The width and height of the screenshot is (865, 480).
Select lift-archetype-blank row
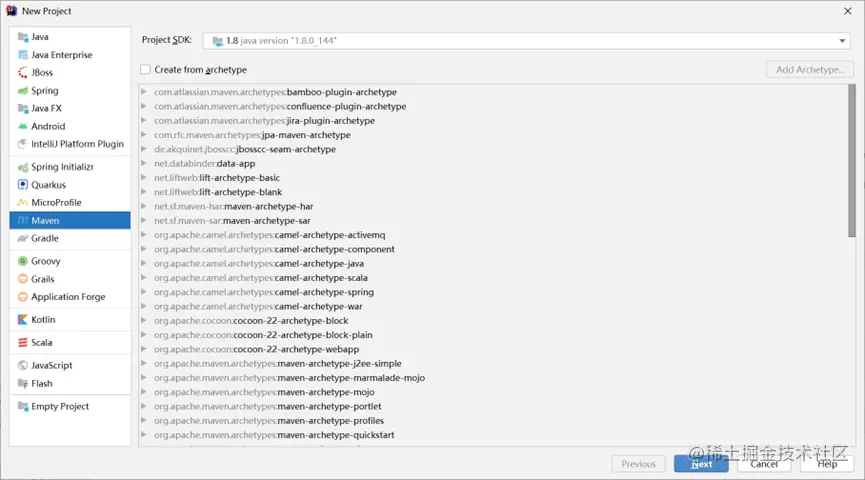point(493,192)
